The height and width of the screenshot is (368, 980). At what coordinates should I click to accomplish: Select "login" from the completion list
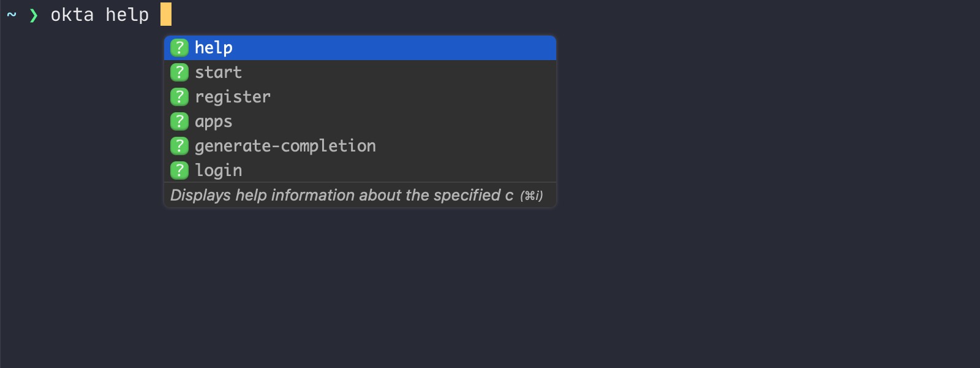click(x=218, y=170)
